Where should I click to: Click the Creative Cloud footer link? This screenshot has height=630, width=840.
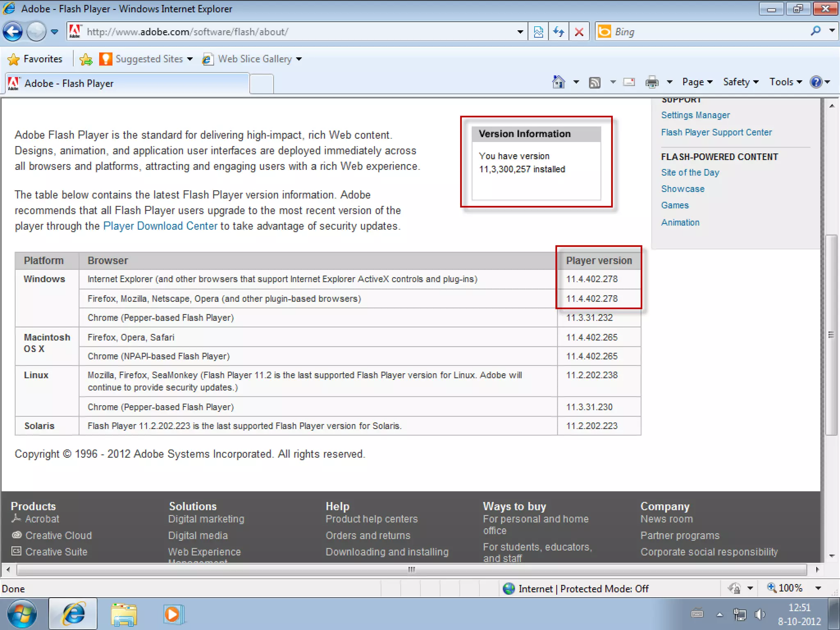tap(58, 536)
